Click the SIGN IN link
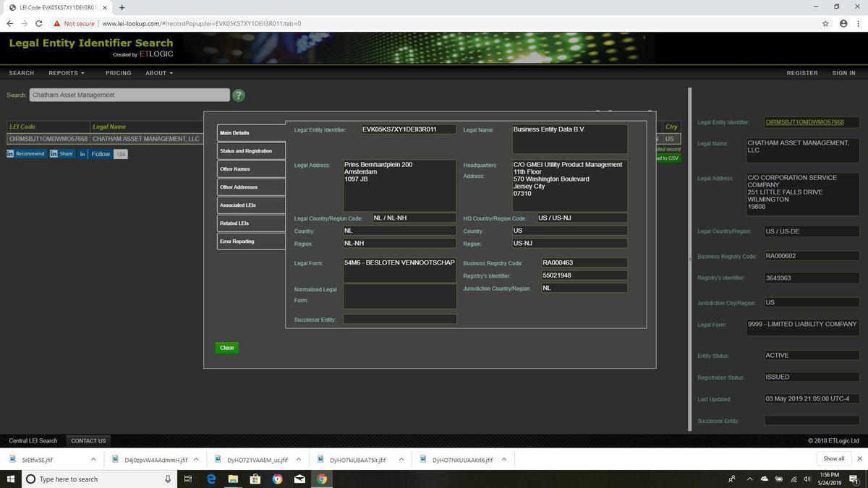Viewport: 868px width, 488px height. (x=843, y=73)
